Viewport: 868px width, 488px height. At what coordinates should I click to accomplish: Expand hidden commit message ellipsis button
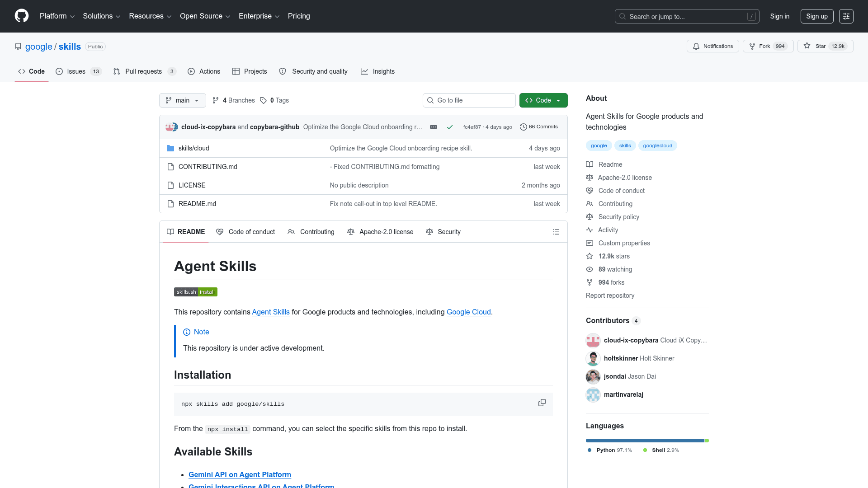coord(433,127)
